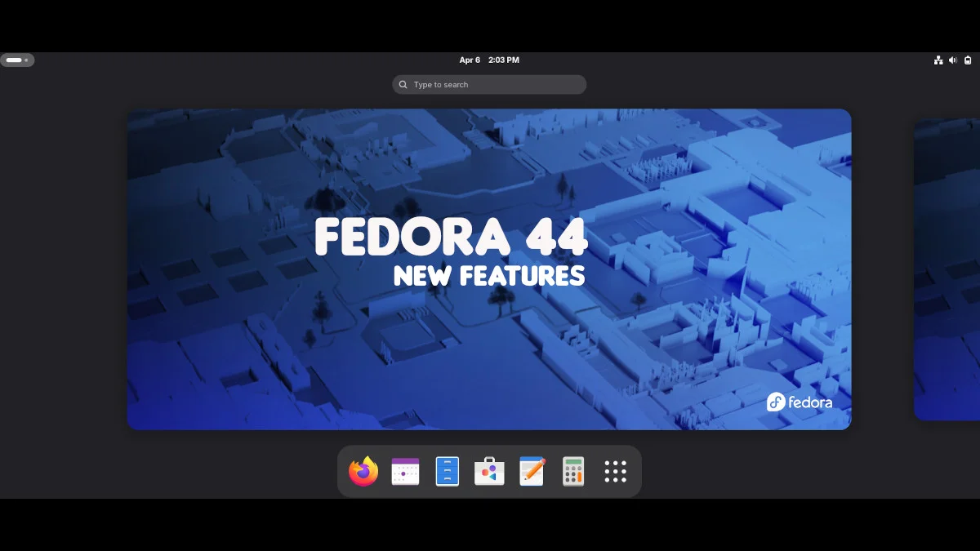980x551 pixels.
Task: Launch Firefox from the dock
Action: click(363, 472)
